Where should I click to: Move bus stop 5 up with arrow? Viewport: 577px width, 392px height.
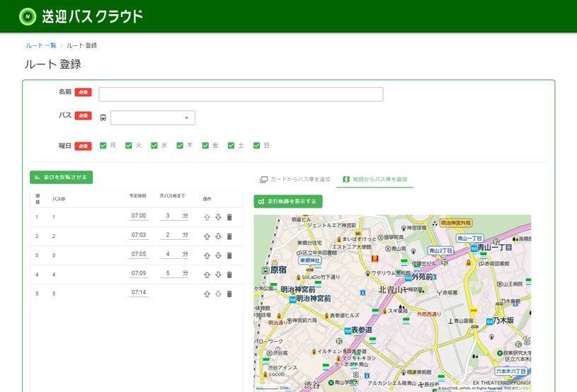[x=207, y=294]
